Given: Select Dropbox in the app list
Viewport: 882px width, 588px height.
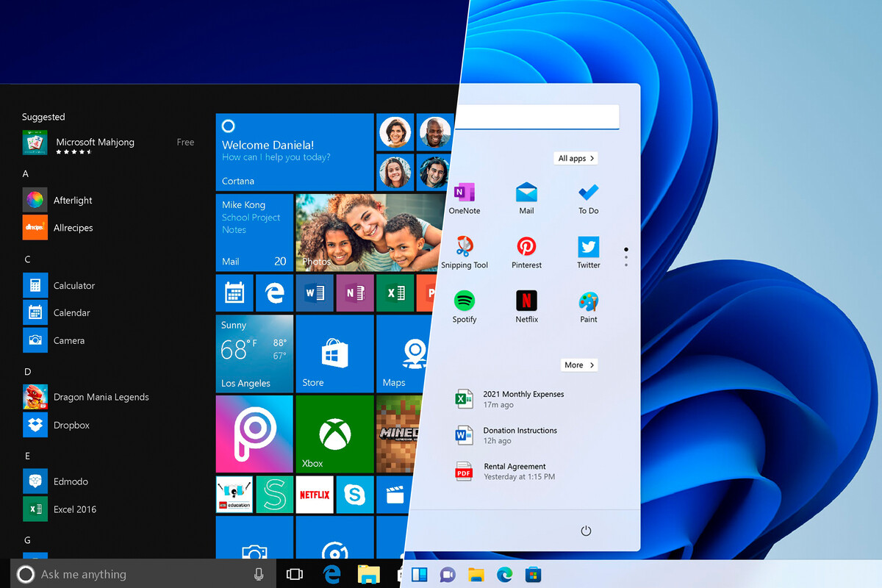Looking at the screenshot, I should pos(71,425).
